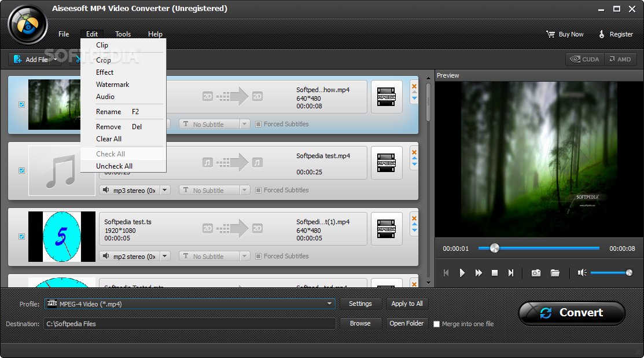Toggle AMD acceleration button
This screenshot has height=358, width=644.
620,59
